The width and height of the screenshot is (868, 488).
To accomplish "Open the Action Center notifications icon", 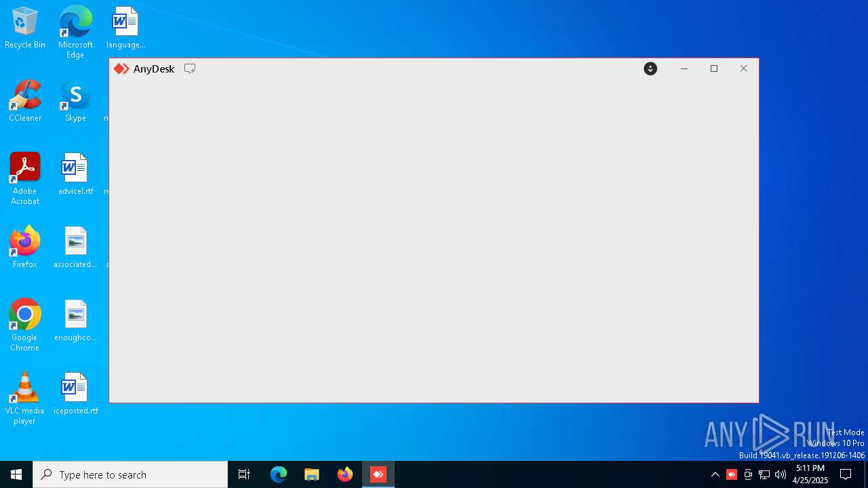I will click(x=846, y=474).
